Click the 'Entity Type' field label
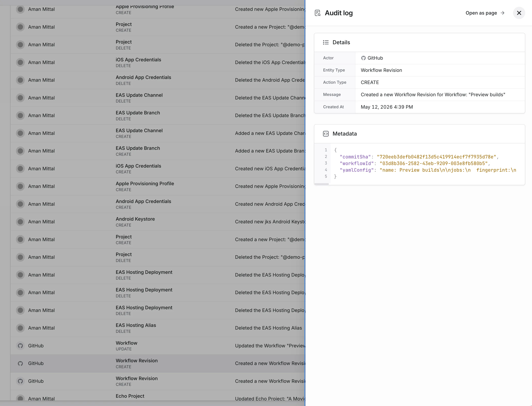 point(334,70)
